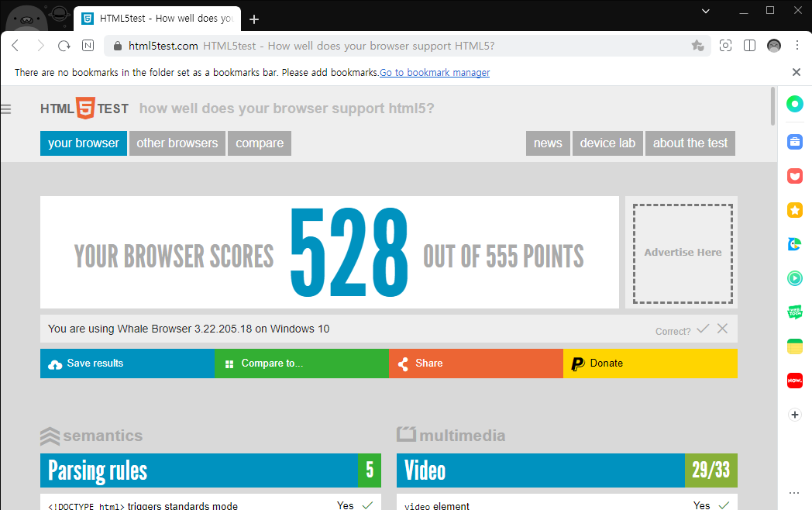Screen dimensions: 812x510
Task: Click the forward navigation arrow
Action: click(40, 46)
